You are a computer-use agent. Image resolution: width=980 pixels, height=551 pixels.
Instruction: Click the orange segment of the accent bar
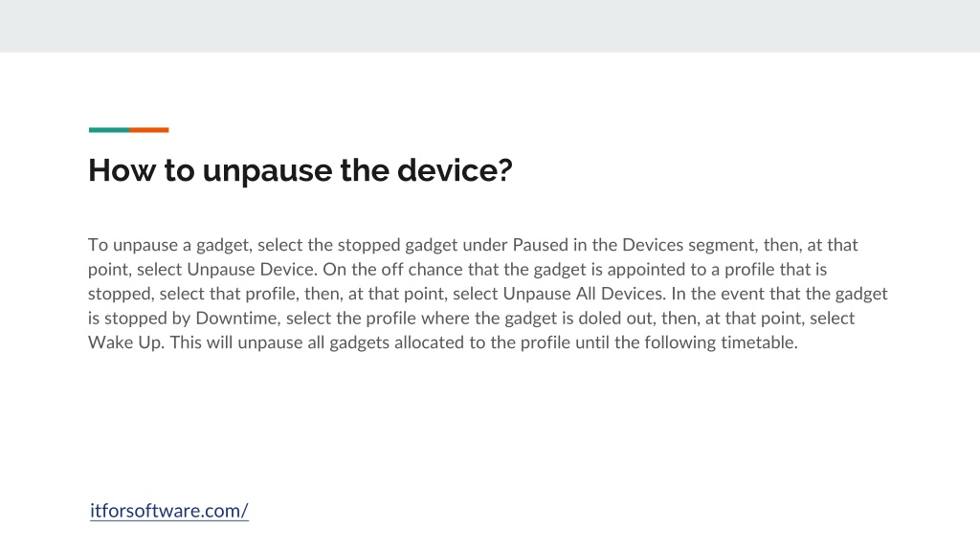148,130
